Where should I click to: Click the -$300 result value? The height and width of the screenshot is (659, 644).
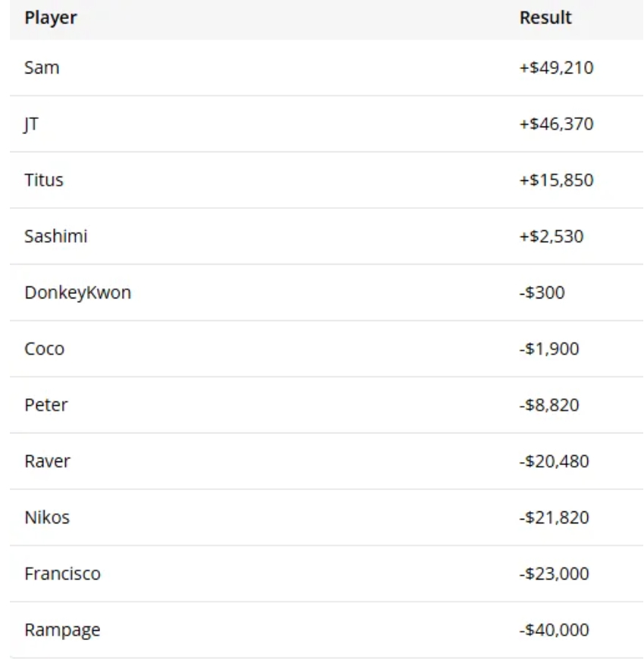click(x=542, y=292)
